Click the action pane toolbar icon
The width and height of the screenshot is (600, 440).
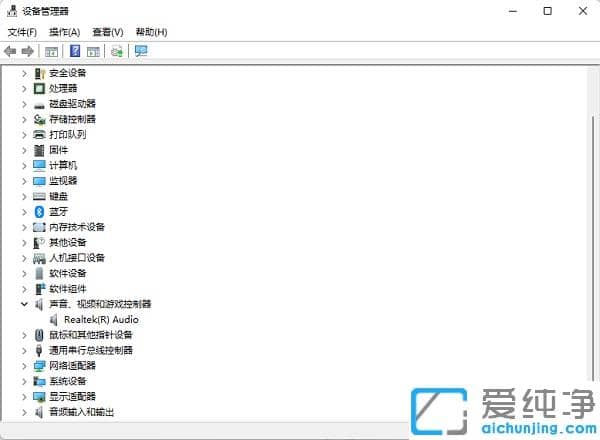point(93,51)
